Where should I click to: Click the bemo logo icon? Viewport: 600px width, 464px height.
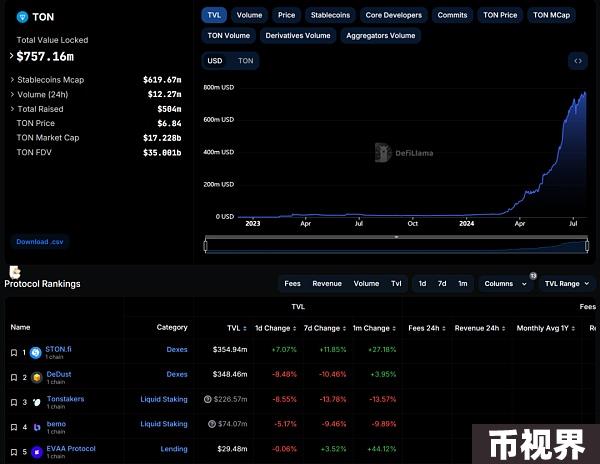tap(37, 427)
